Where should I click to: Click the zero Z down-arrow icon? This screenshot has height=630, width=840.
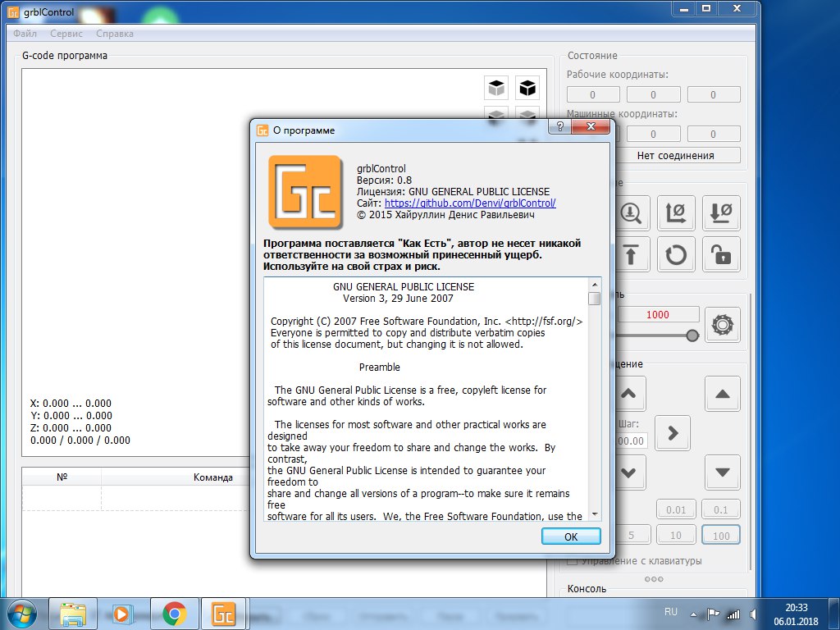(721, 212)
